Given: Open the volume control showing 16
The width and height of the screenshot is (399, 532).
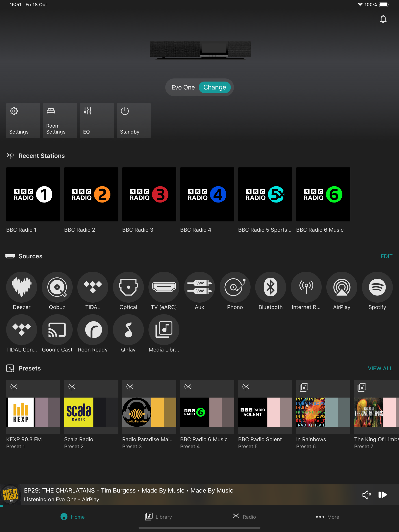Looking at the screenshot, I should (x=366, y=495).
